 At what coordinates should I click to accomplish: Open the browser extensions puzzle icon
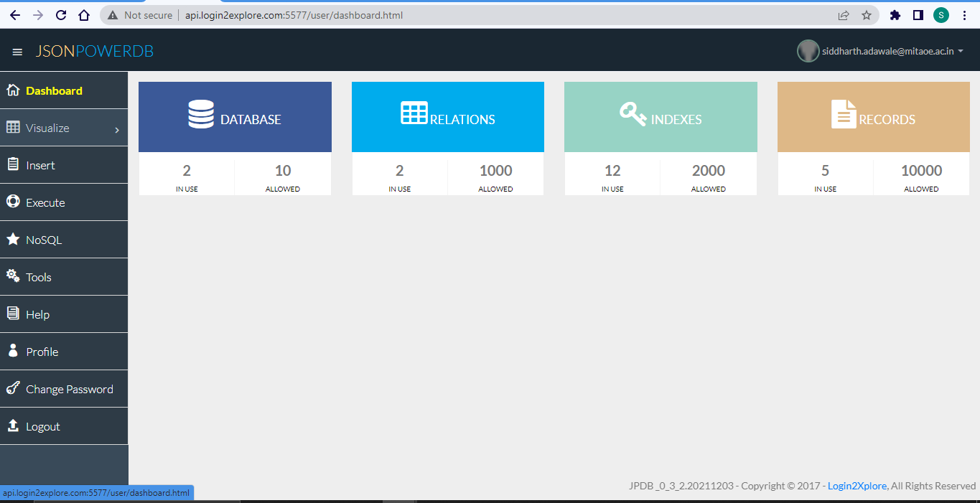click(x=895, y=15)
